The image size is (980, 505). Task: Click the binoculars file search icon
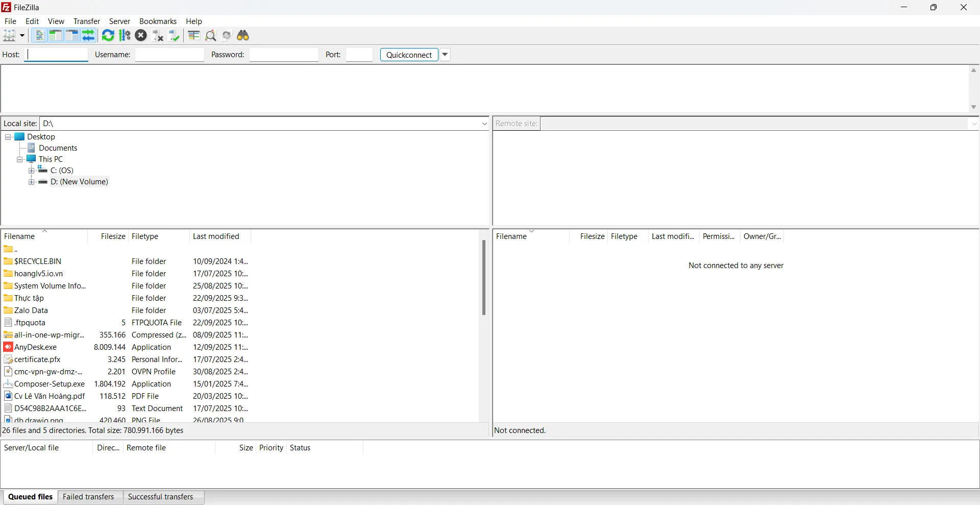243,36
